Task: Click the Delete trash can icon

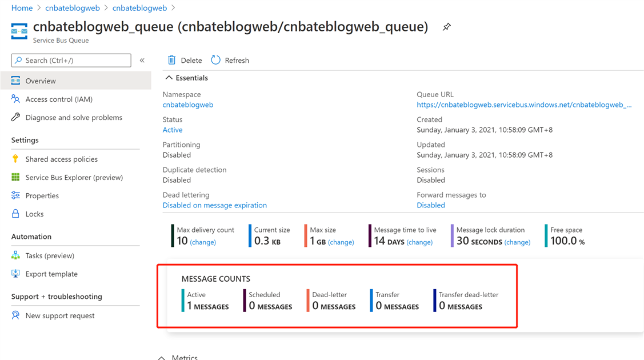Action: click(x=171, y=60)
